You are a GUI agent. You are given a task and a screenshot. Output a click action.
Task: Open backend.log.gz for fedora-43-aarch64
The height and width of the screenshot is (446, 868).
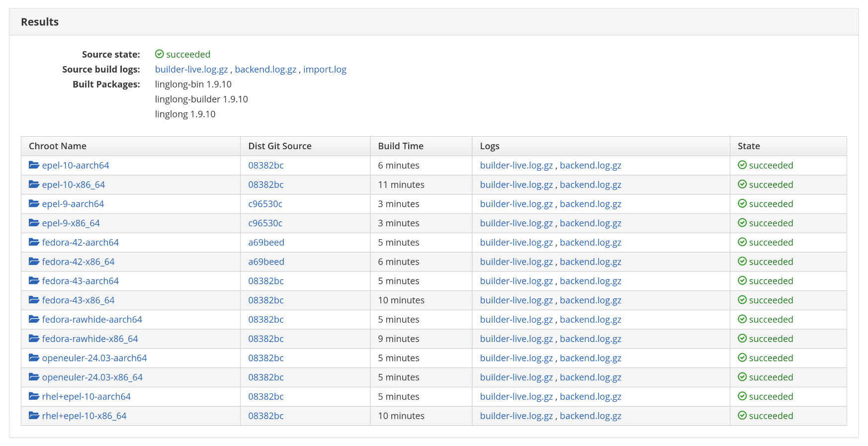pos(591,281)
